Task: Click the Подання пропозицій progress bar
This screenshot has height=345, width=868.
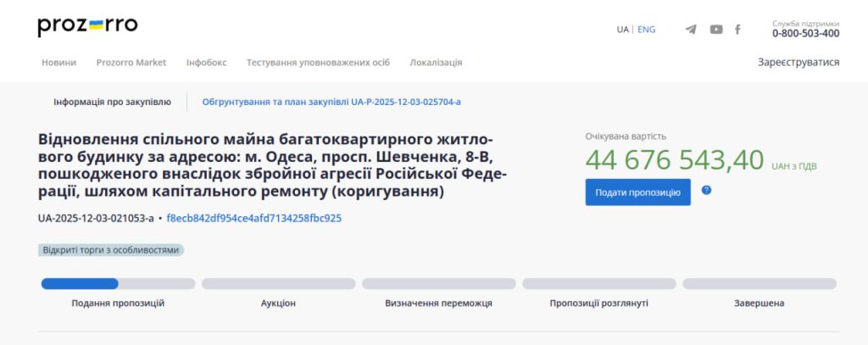Action: click(118, 284)
